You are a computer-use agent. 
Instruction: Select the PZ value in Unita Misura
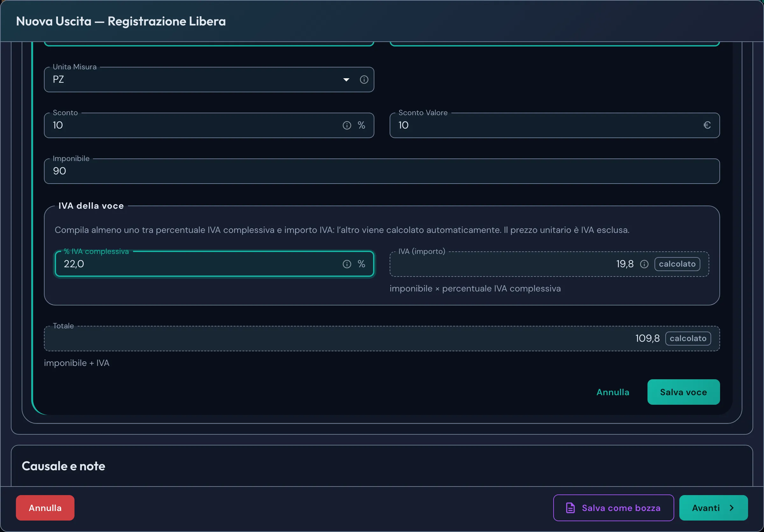[58, 80]
